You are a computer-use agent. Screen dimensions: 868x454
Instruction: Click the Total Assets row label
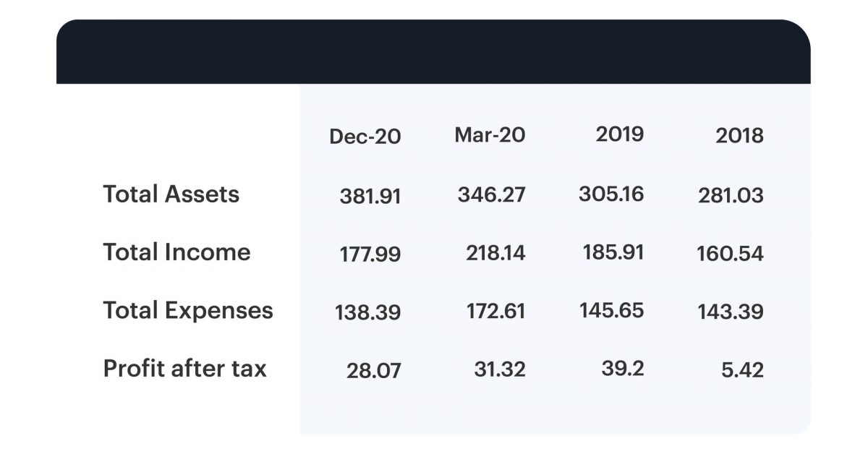coord(171,194)
